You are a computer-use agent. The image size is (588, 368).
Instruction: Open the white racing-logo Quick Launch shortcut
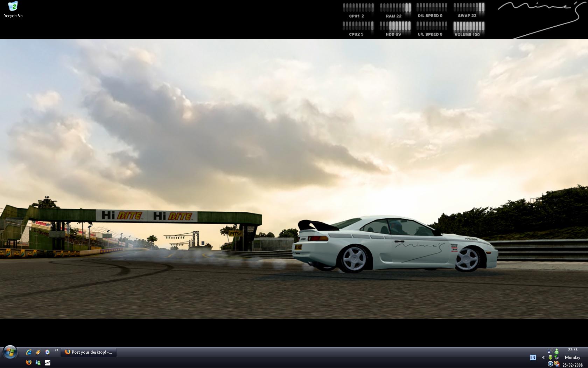click(48, 362)
